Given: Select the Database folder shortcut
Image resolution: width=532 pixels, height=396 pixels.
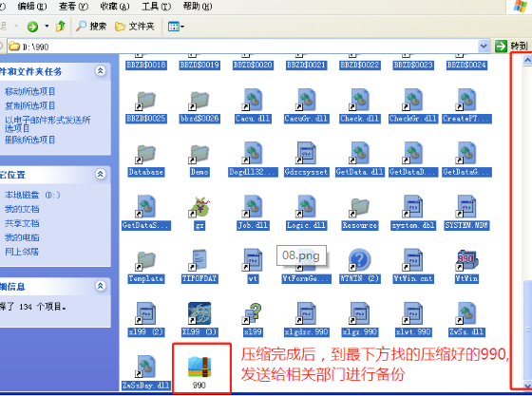Looking at the screenshot, I should [x=146, y=154].
